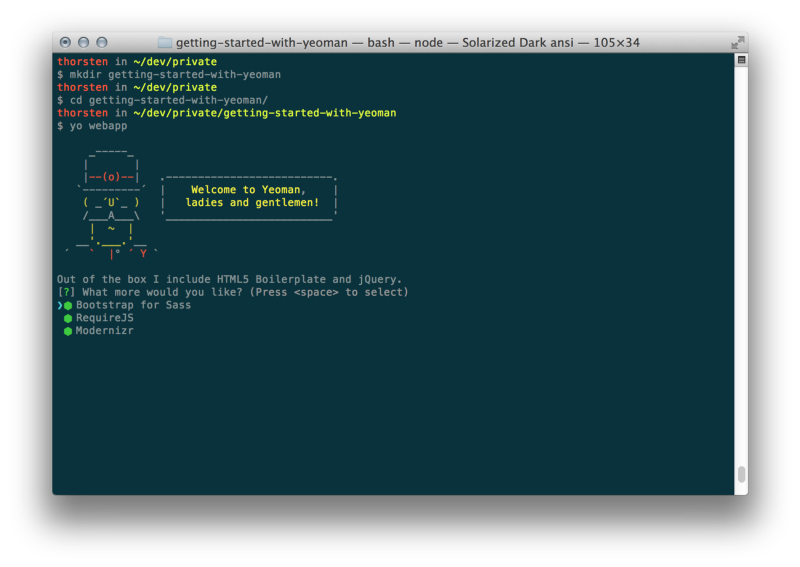Toggle the RequireJS option
800x567 pixels.
(x=104, y=318)
